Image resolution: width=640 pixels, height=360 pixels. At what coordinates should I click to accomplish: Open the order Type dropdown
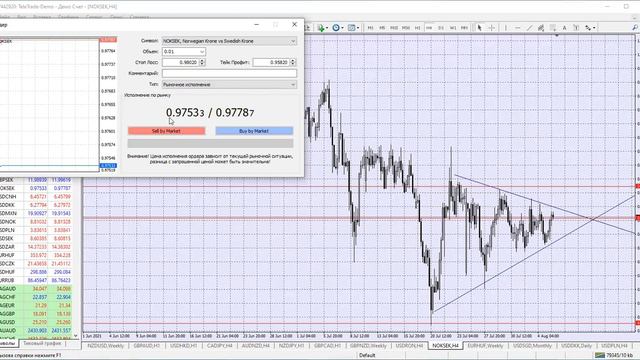coord(229,84)
